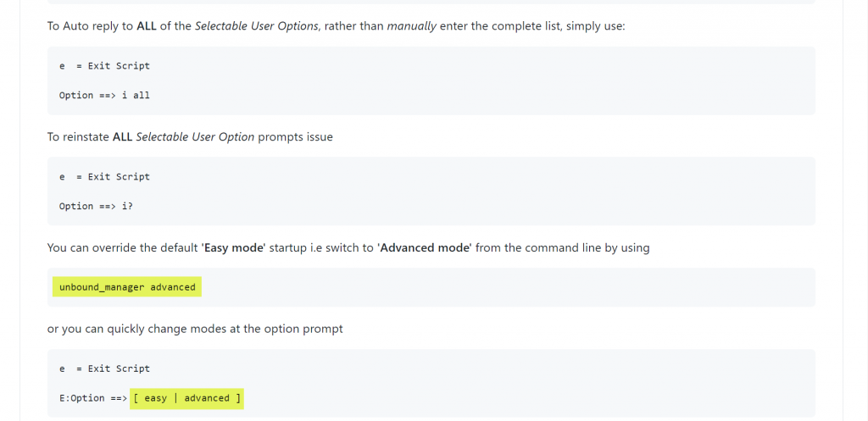Click the 'E:Option ==>' prompt text

(93, 398)
